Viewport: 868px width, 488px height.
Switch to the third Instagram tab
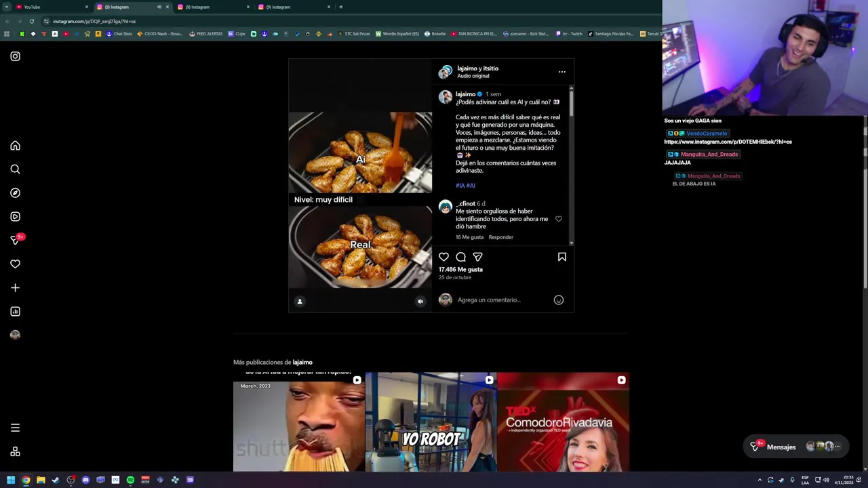pos(213,7)
